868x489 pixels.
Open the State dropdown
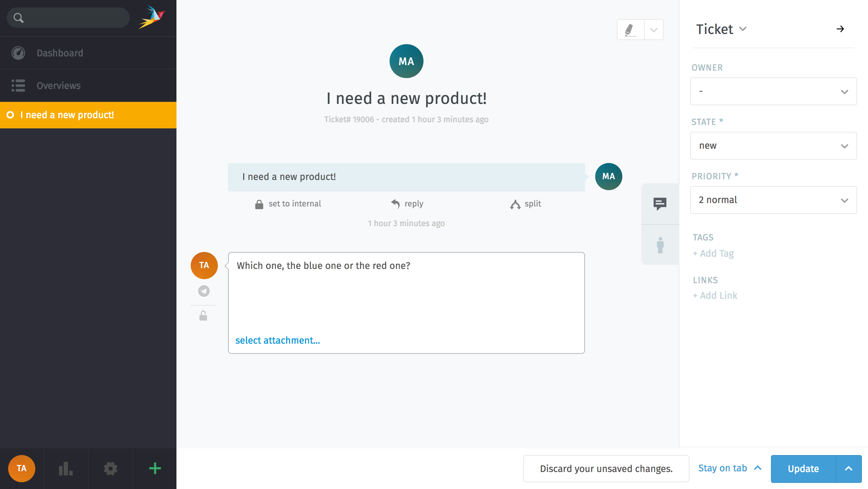click(x=773, y=146)
